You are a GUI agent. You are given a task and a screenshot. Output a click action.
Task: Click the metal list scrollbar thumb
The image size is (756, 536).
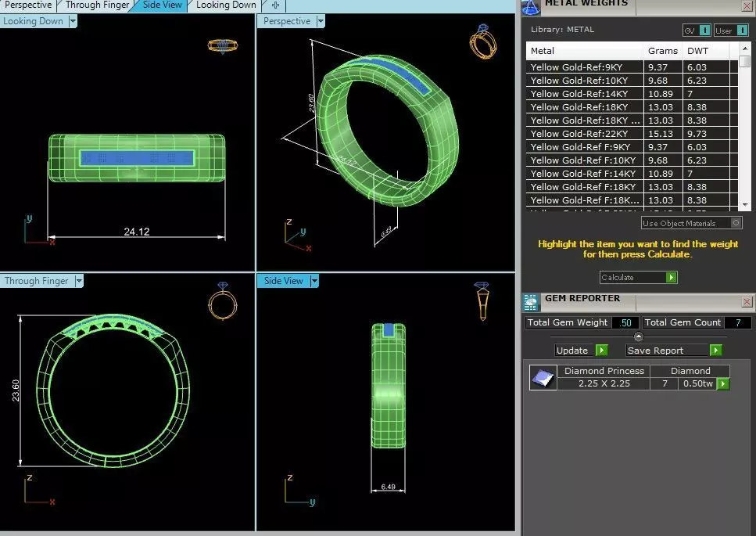(745, 62)
